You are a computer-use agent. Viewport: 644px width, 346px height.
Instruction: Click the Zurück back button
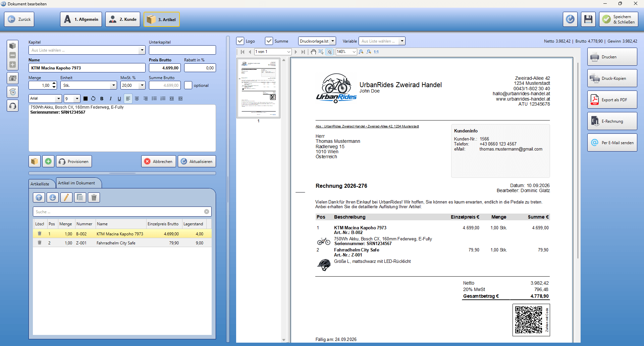(19, 19)
